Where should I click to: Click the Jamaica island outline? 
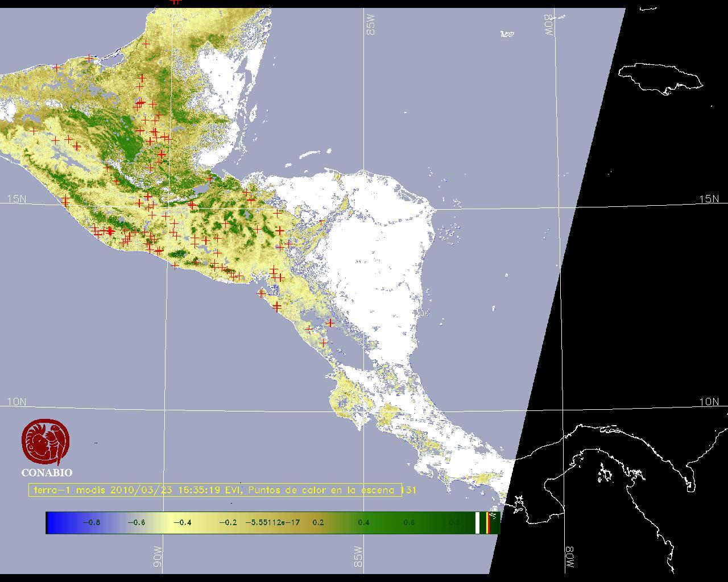(x=660, y=78)
